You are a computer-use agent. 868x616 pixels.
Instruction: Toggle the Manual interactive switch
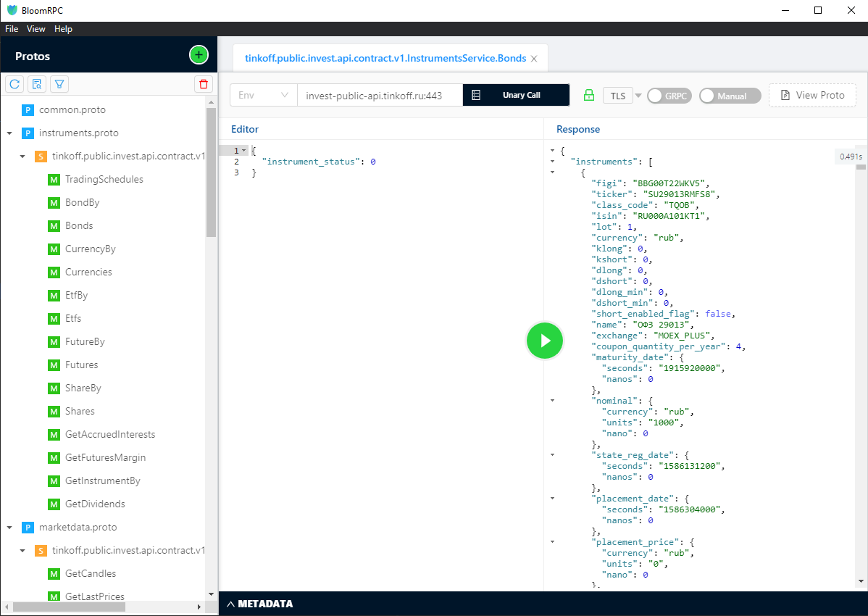[729, 96]
